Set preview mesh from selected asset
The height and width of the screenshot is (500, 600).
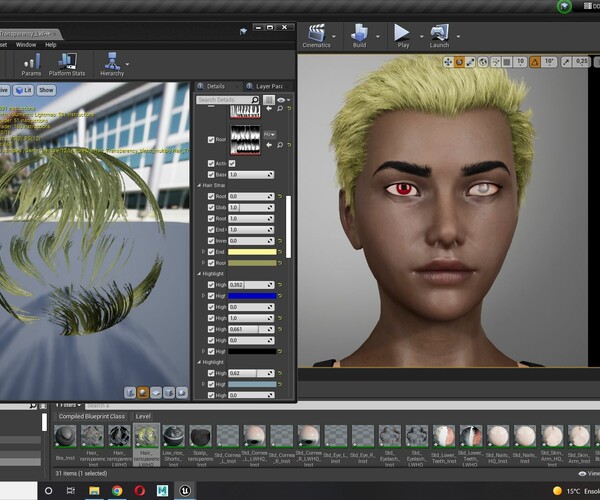point(182,393)
